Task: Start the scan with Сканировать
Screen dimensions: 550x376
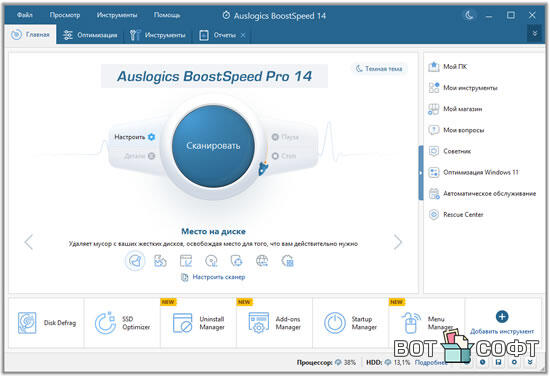Action: (213, 146)
